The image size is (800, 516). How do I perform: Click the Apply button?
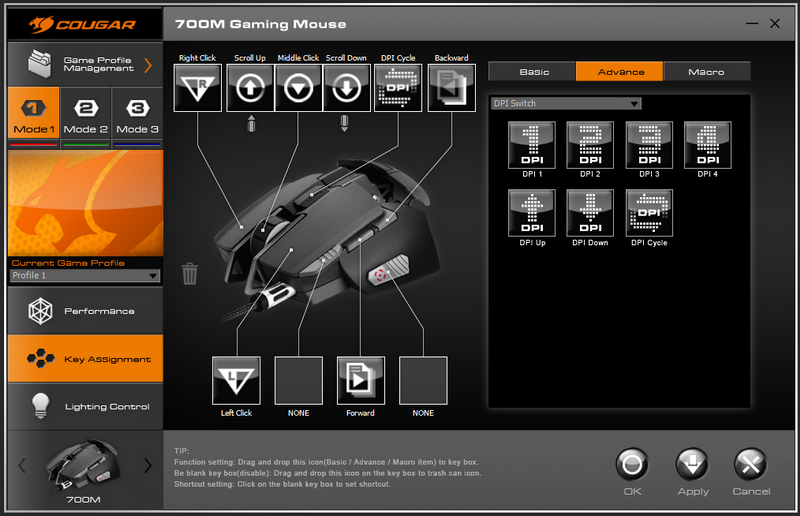(692, 464)
